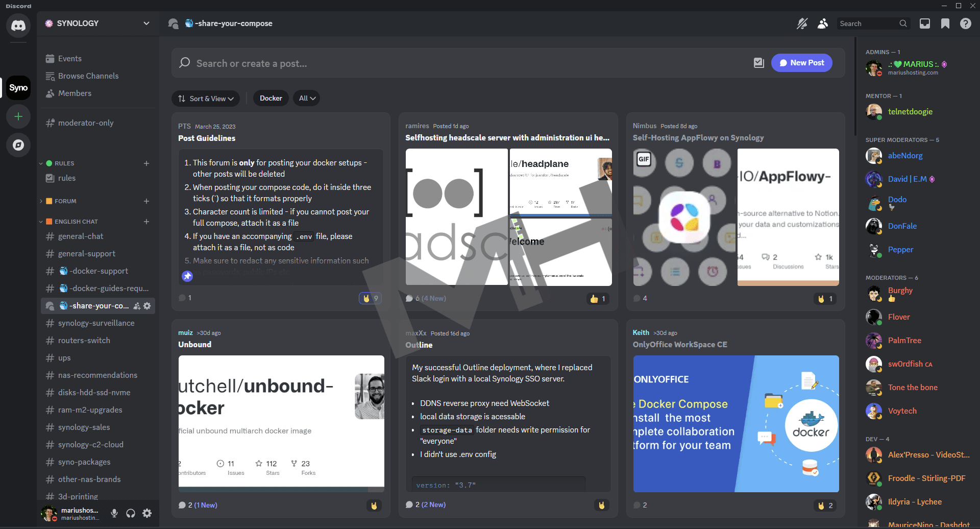Toggle reaction on Outline post

point(602,505)
